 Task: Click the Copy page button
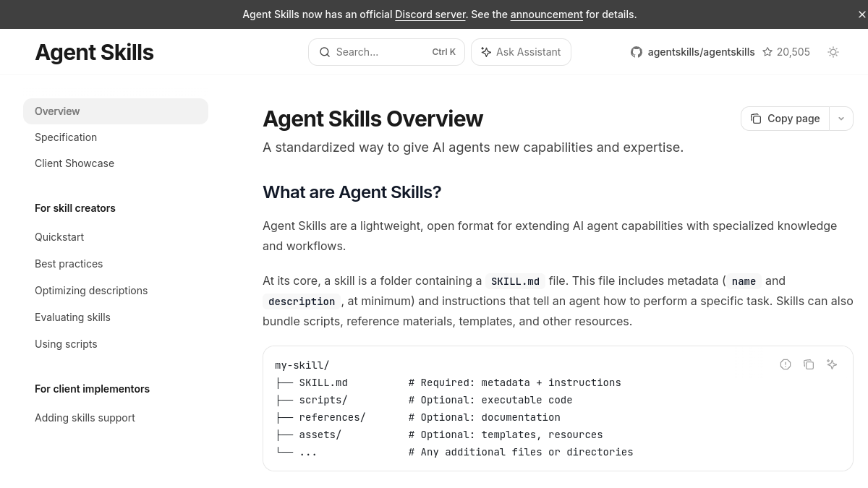click(785, 119)
